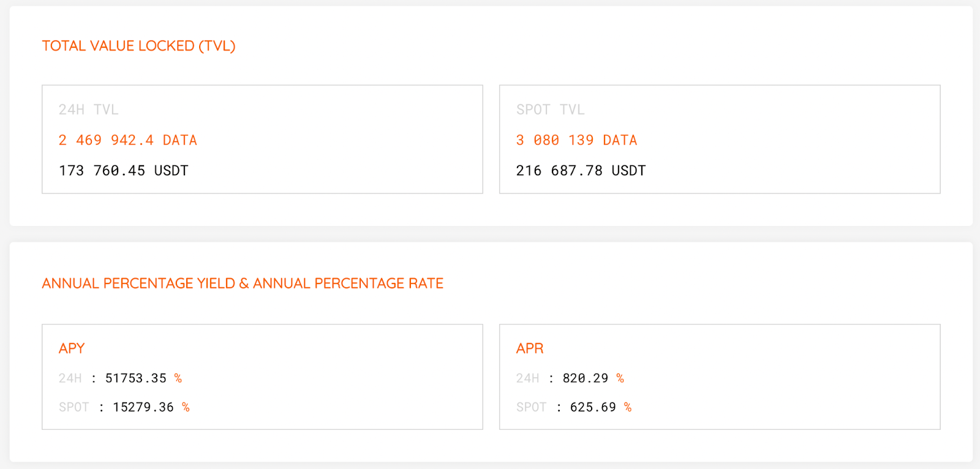The image size is (980, 469).
Task: Click the 625.69 spot APR value
Action: point(593,407)
